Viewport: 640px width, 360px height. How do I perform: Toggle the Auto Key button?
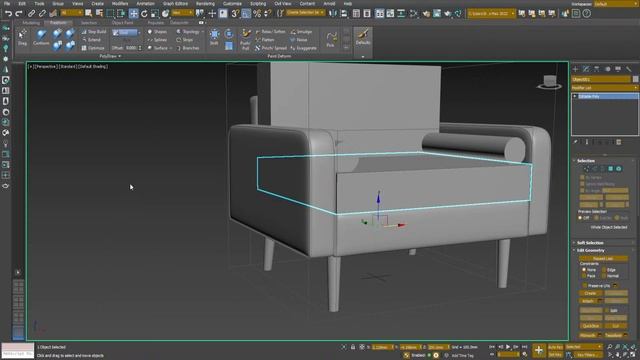tap(555, 347)
